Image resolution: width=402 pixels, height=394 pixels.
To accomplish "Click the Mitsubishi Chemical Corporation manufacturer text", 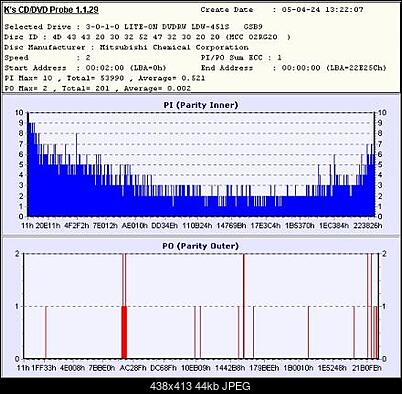I will (174, 47).
